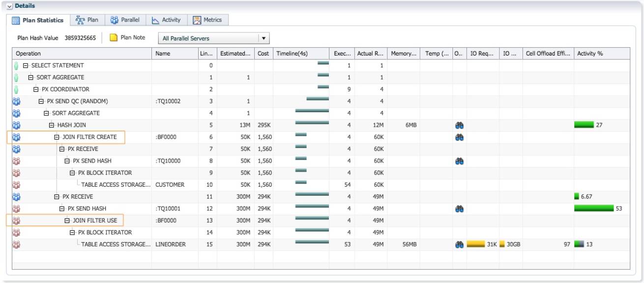Click the 56MB memory value

(410, 244)
